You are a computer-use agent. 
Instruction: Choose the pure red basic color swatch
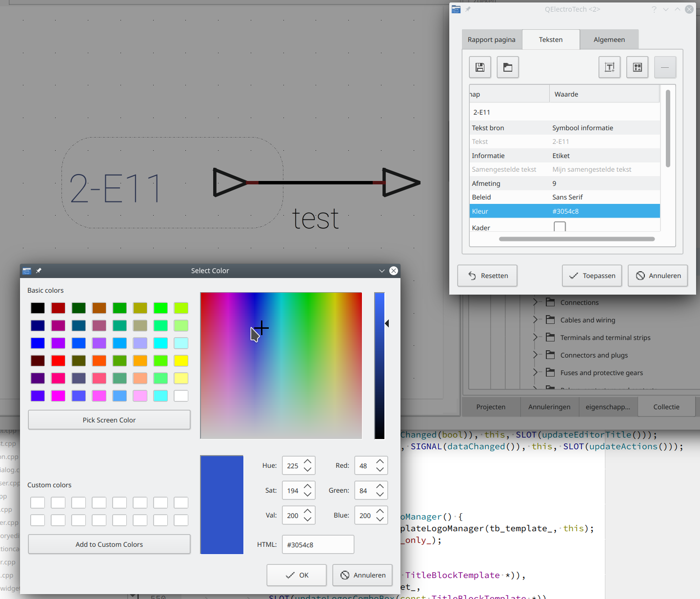(58, 360)
